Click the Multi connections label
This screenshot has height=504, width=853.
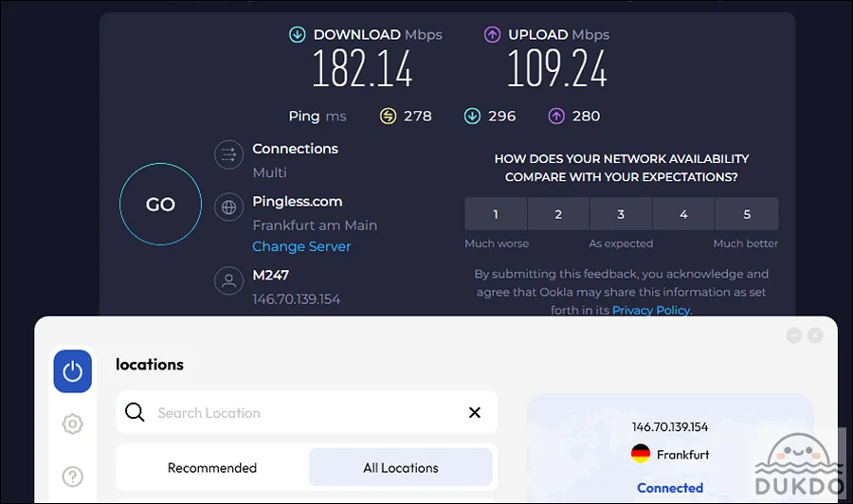pos(269,172)
